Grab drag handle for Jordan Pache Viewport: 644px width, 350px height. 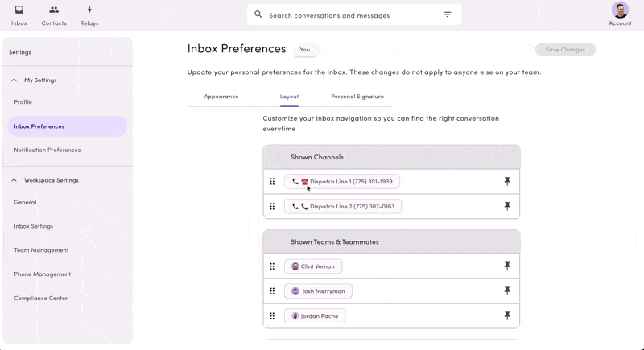click(272, 316)
